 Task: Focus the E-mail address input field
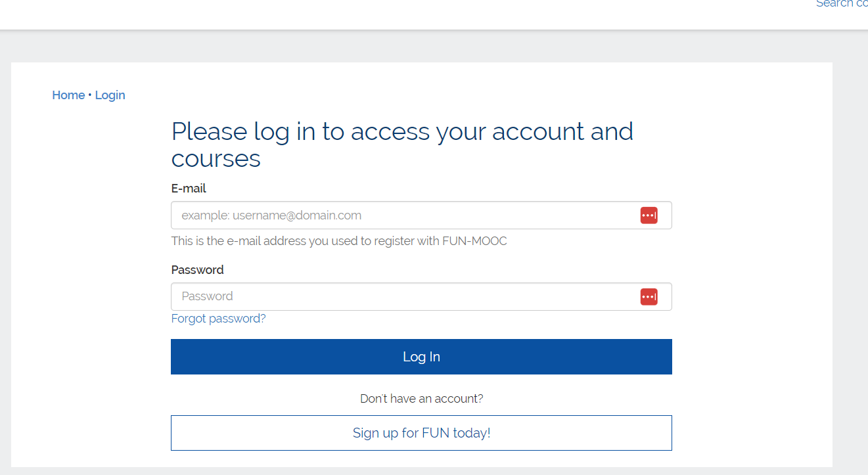click(401, 215)
